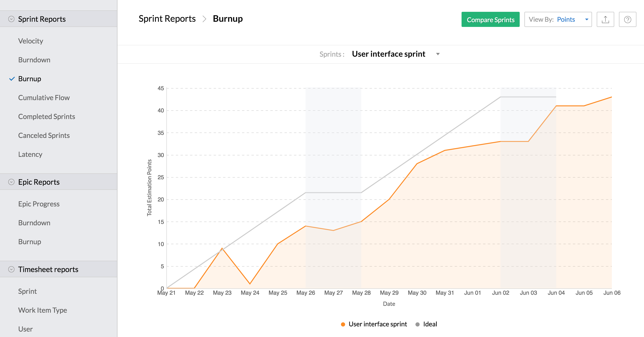Click the 45 y-axis value label

click(x=161, y=88)
